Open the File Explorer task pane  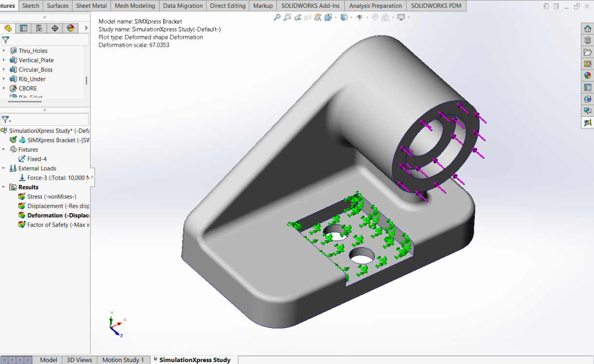(588, 52)
